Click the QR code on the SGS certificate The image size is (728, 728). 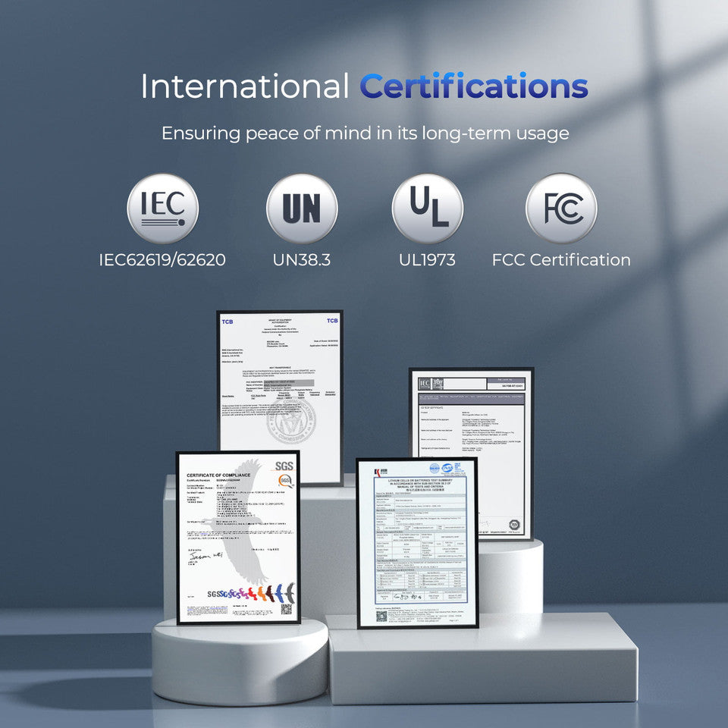point(286,608)
